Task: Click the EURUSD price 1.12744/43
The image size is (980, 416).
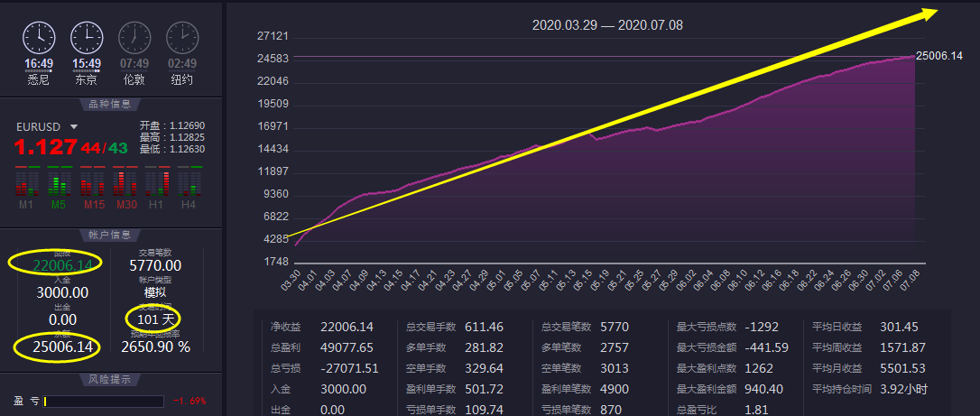Action: point(71,148)
